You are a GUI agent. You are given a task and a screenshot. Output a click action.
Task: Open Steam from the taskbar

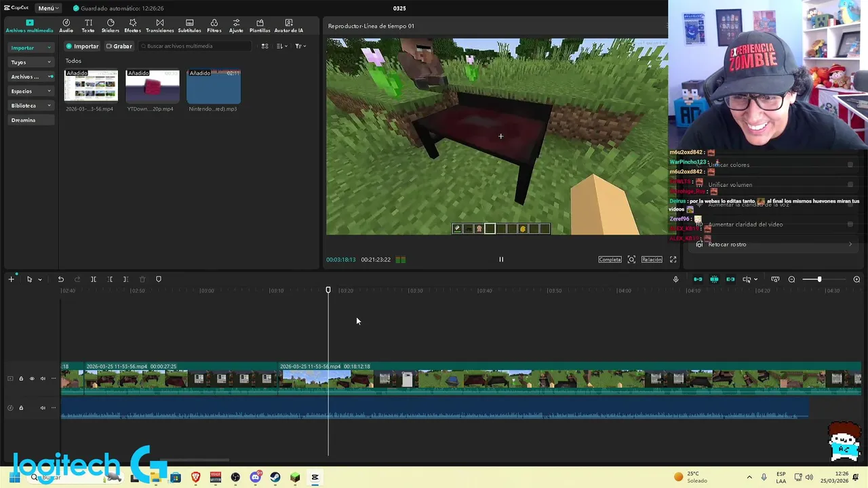point(275,477)
